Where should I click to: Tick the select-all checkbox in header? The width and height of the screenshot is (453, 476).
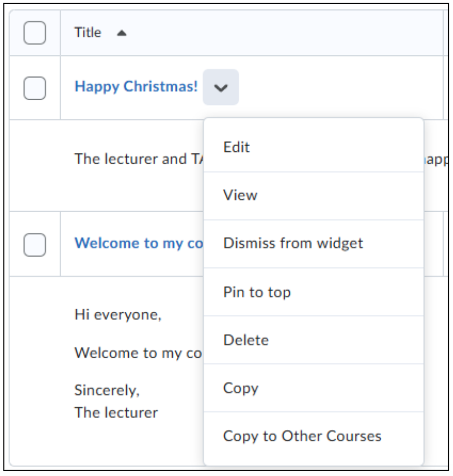click(35, 33)
